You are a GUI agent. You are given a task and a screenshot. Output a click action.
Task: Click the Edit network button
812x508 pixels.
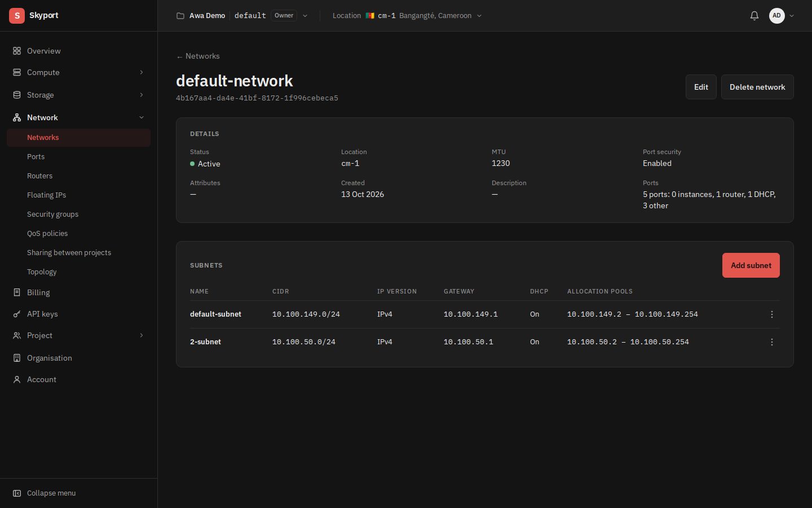(701, 87)
